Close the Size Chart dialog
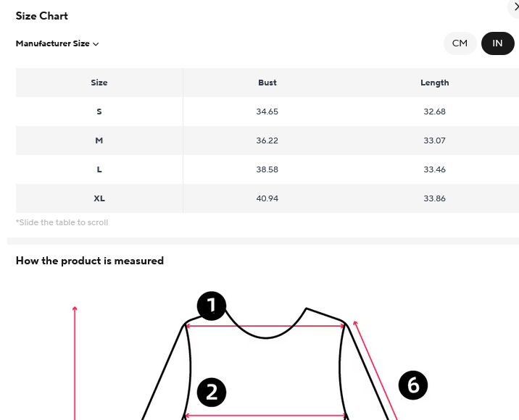 coord(515,7)
